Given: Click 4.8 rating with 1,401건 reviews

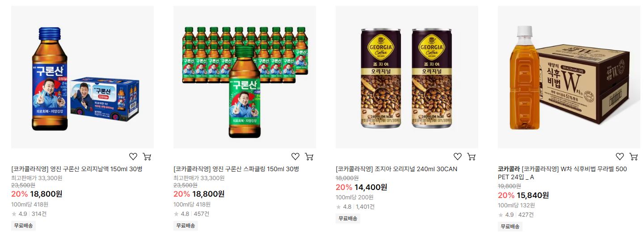Looking at the screenshot, I should (x=355, y=207).
